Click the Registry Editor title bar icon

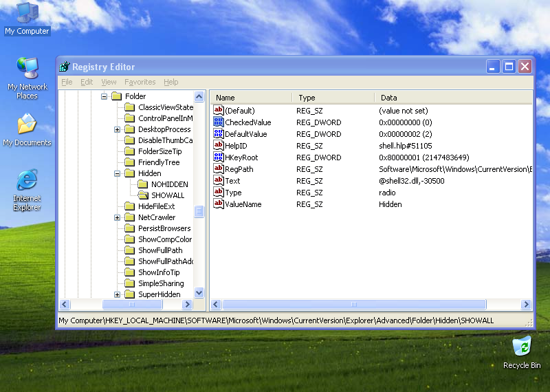tap(65, 66)
